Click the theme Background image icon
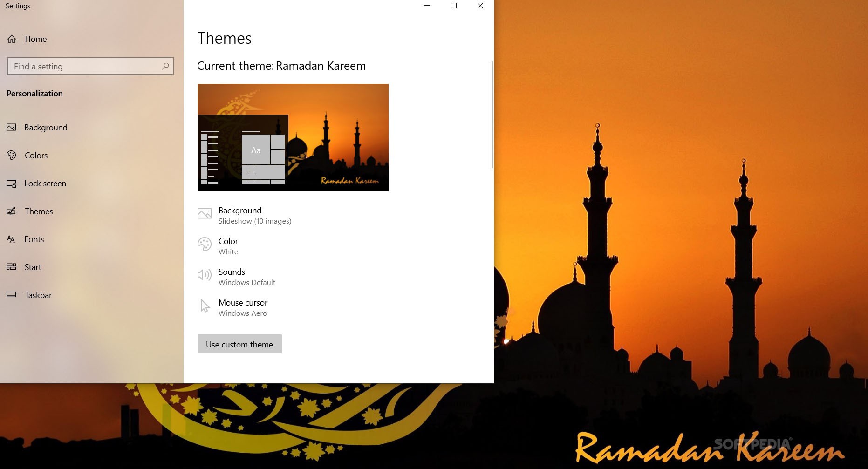 pyautogui.click(x=205, y=213)
